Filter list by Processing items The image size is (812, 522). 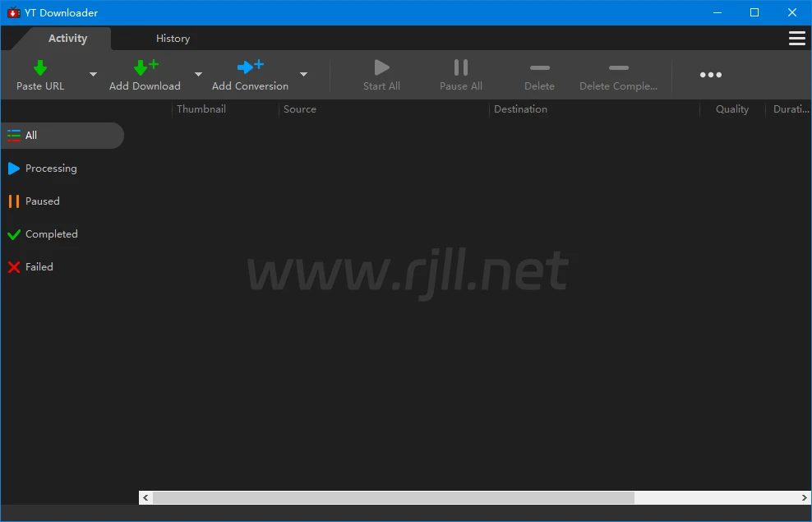click(x=50, y=169)
